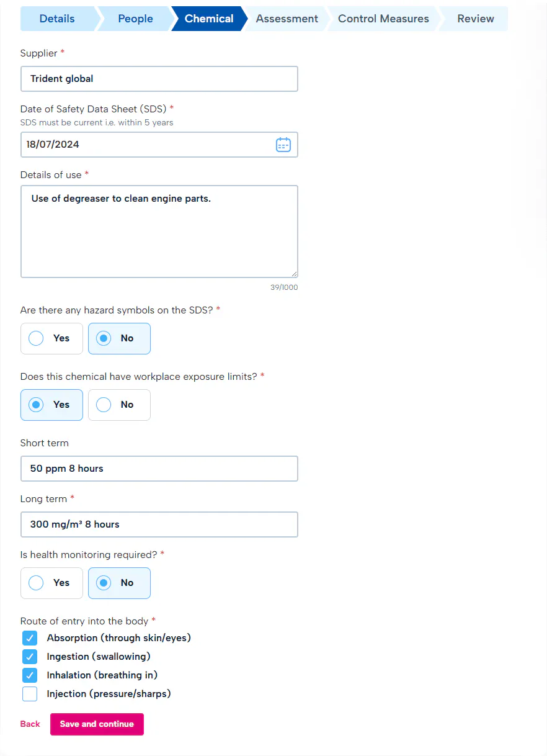Screen dimensions: 547x756
Task: Jump to the Control Measures tab
Action: 383,19
